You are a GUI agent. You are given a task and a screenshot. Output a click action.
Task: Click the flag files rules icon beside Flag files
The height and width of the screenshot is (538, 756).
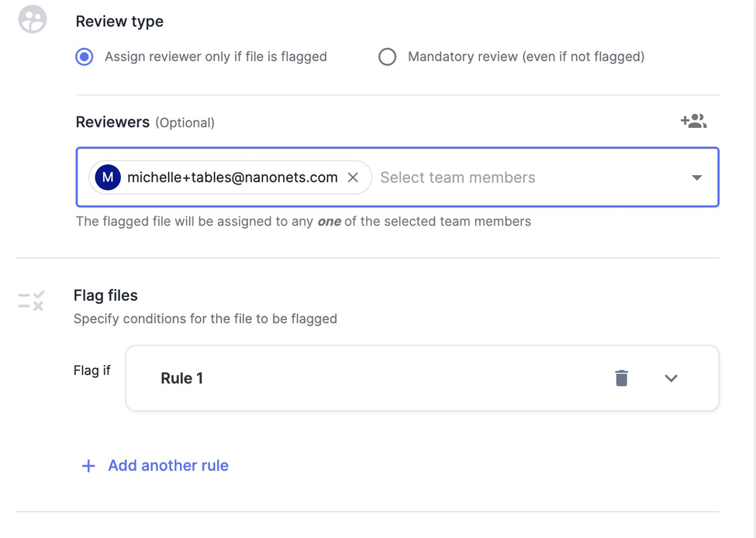click(x=30, y=300)
